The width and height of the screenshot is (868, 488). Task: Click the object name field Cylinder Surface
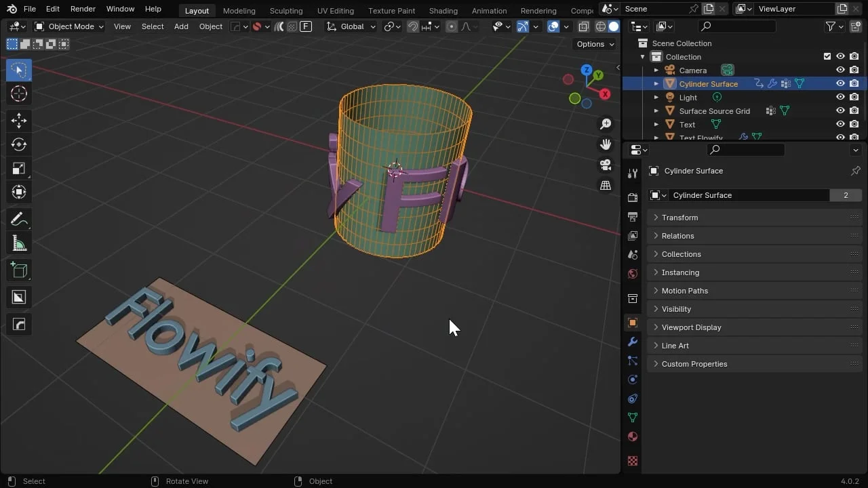(749, 195)
